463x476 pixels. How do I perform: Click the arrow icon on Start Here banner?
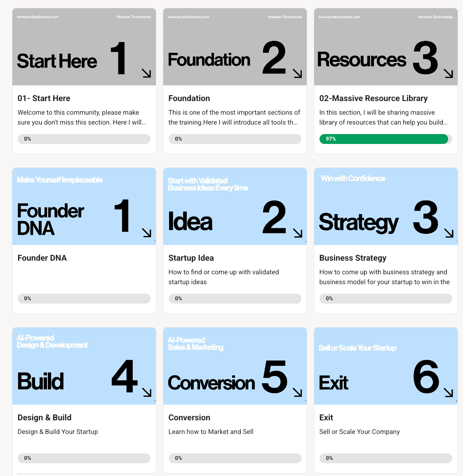click(146, 73)
